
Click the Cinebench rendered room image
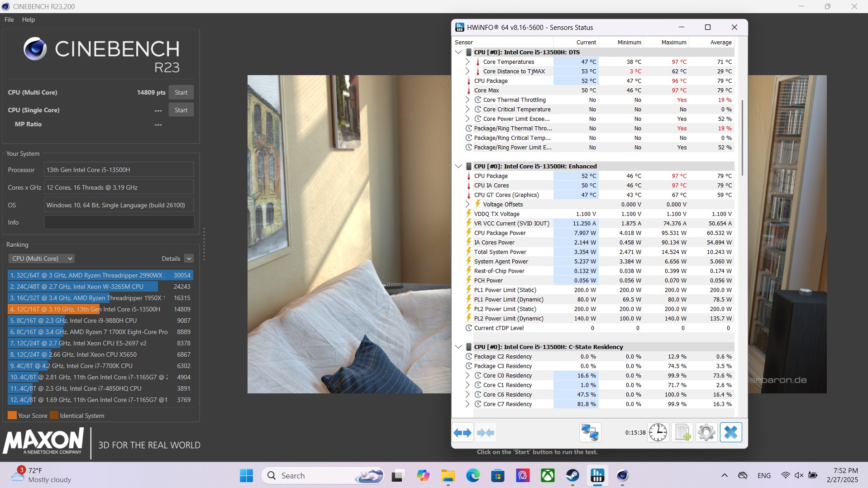(x=349, y=234)
